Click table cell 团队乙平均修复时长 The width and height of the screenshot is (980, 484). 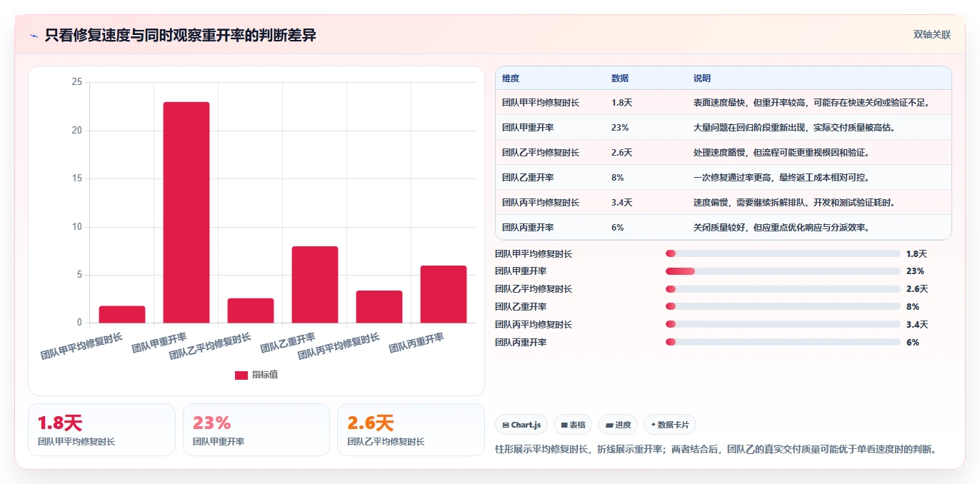[x=541, y=153]
